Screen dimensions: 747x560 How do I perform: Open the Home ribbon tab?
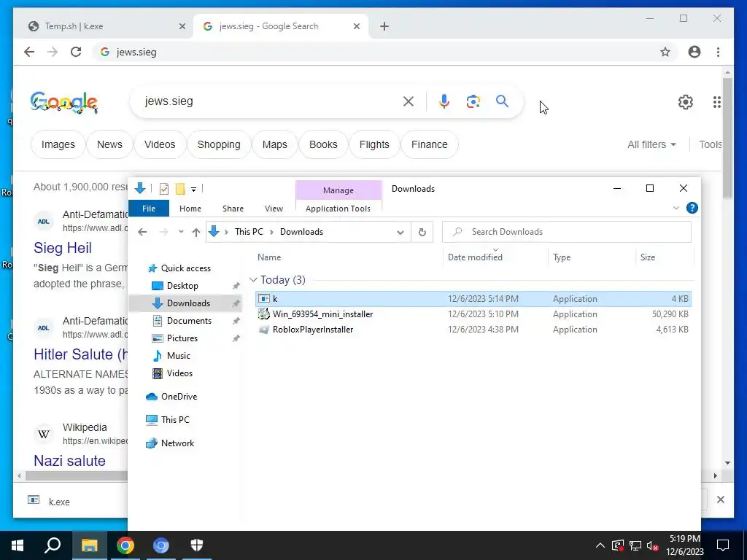point(190,209)
